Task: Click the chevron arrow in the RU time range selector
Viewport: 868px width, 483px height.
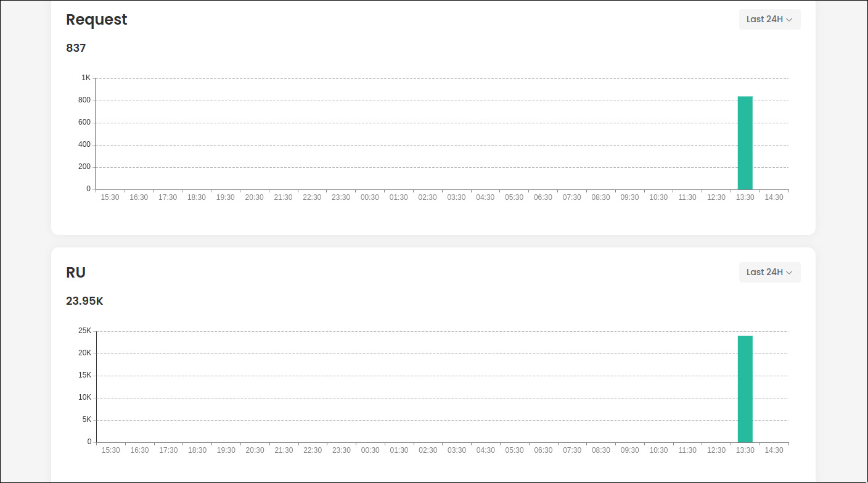Action: (x=789, y=273)
